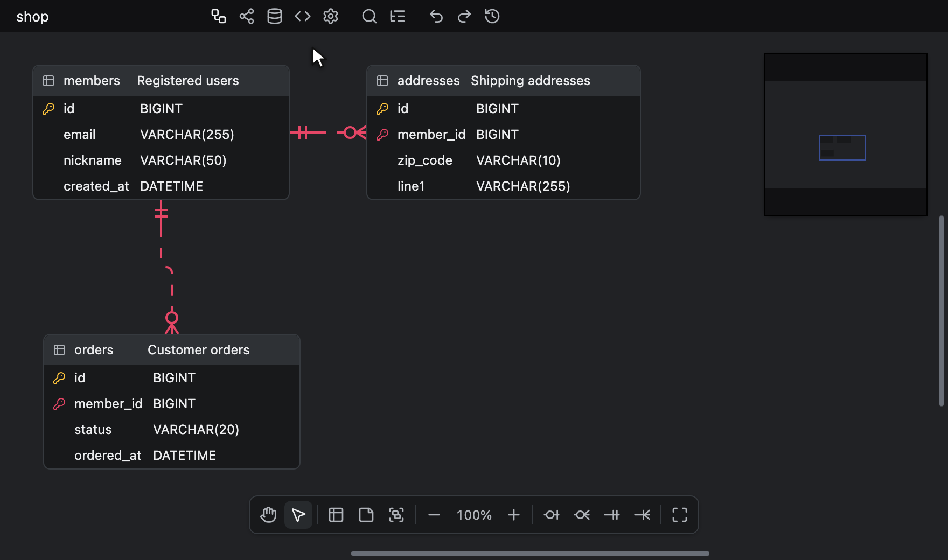Select the zero-or-many relationship tool
This screenshot has width=948, height=560.
coord(582,515)
